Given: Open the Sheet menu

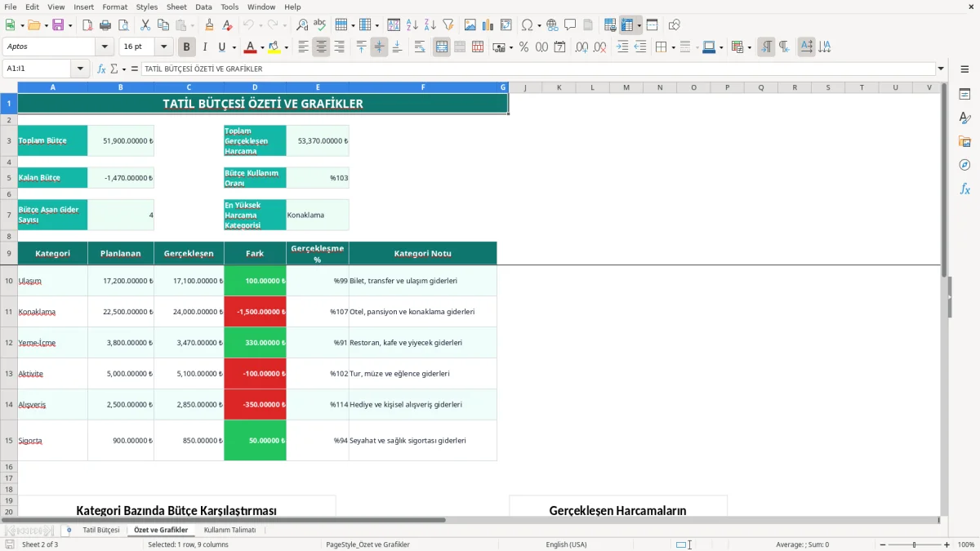Looking at the screenshot, I should tap(176, 7).
